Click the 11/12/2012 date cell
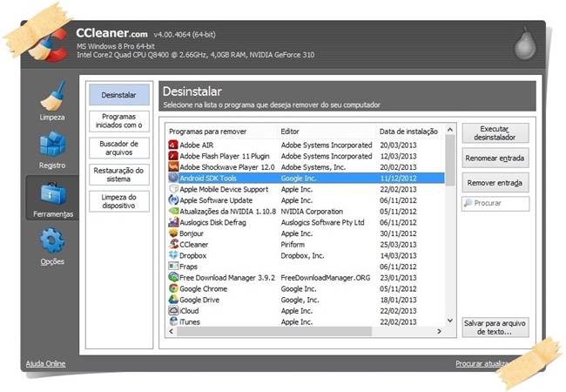Viewport: 566px width, 392px height. [398, 179]
